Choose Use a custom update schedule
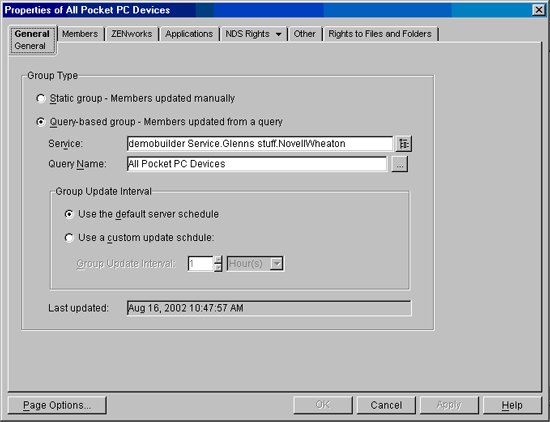The height and width of the screenshot is (422, 550). pyautogui.click(x=69, y=238)
